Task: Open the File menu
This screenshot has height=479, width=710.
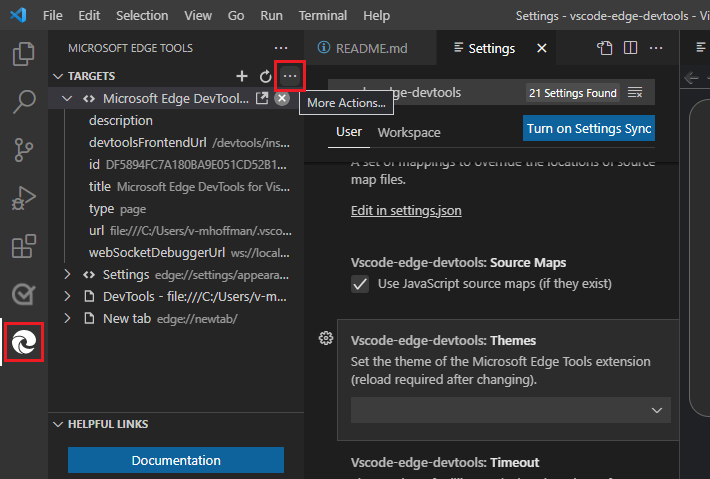Action: pyautogui.click(x=53, y=15)
